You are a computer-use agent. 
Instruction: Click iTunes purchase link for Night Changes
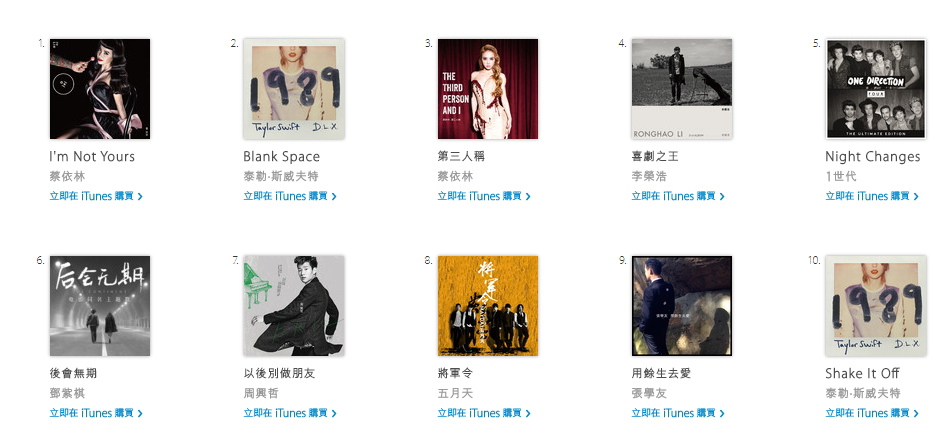click(x=872, y=196)
